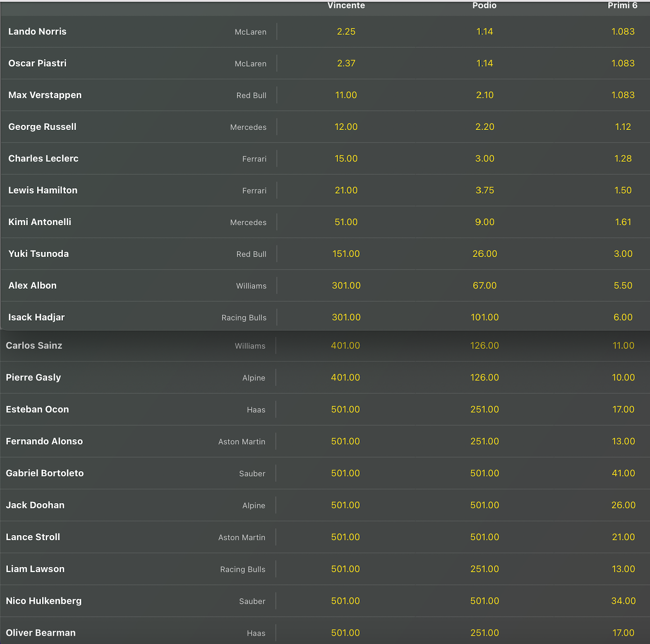Screen dimensions: 650x644
Task: Click Pierre Gasly top 6 odds 10.00
Action: pos(623,378)
